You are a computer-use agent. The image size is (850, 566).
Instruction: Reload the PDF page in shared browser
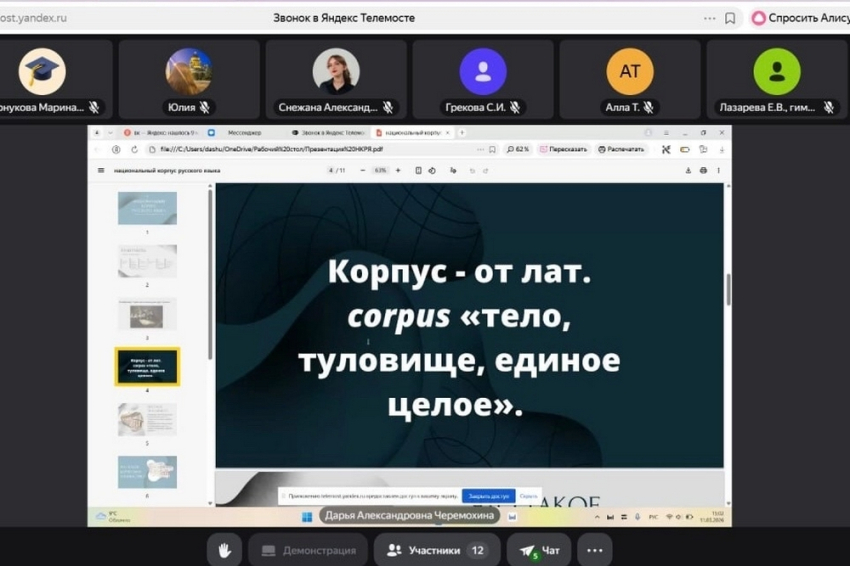pos(134,149)
